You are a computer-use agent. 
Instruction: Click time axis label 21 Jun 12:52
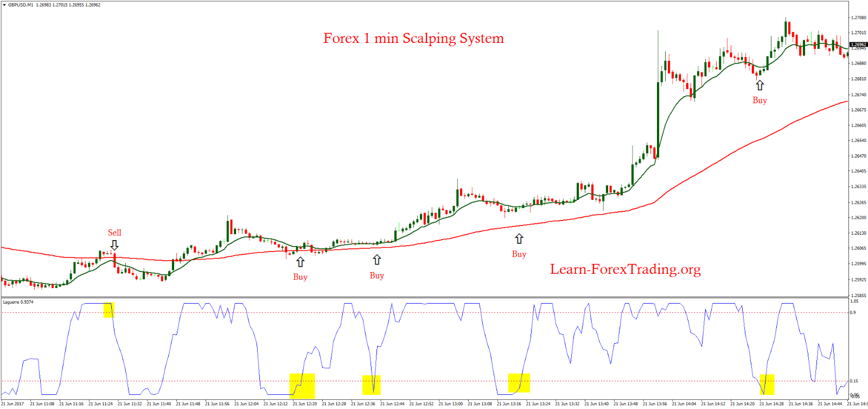(422, 404)
